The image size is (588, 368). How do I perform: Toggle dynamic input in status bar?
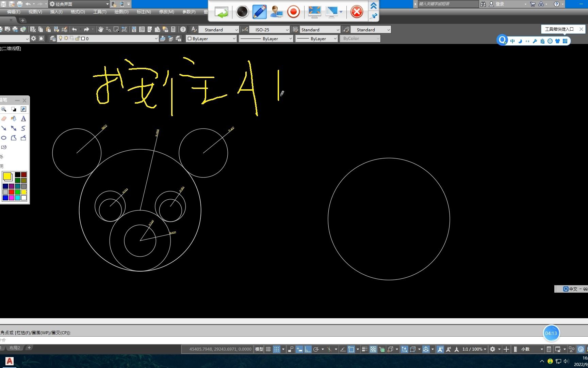tap(299, 349)
